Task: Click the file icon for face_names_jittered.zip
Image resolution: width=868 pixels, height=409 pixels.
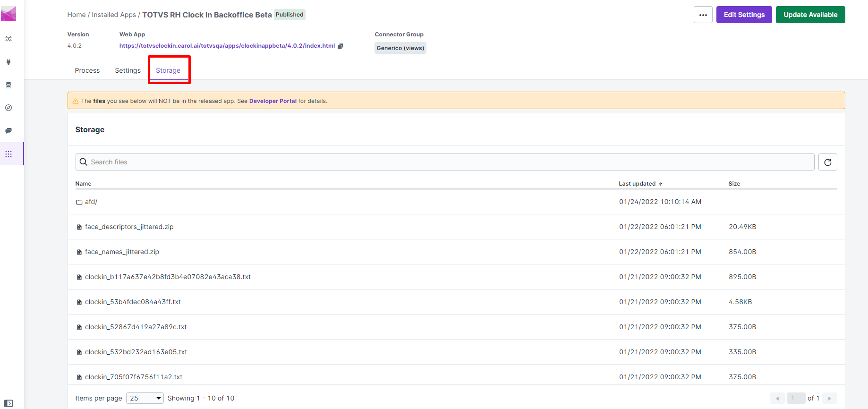Action: pyautogui.click(x=79, y=252)
